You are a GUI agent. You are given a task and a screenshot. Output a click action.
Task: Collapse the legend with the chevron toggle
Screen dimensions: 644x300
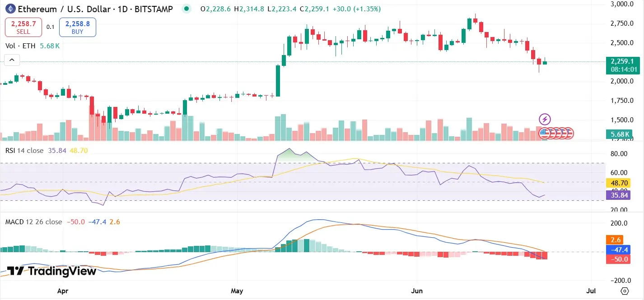(12, 59)
